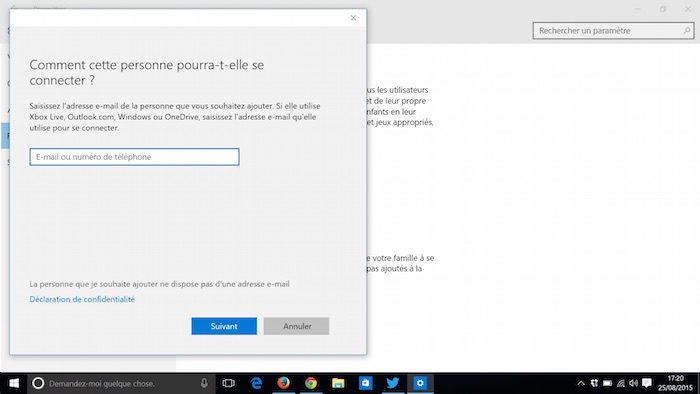Image resolution: width=700 pixels, height=394 pixels.
Task: Choose 'La personne ne dispose pas d'une adresse e-mail'
Action: [159, 284]
